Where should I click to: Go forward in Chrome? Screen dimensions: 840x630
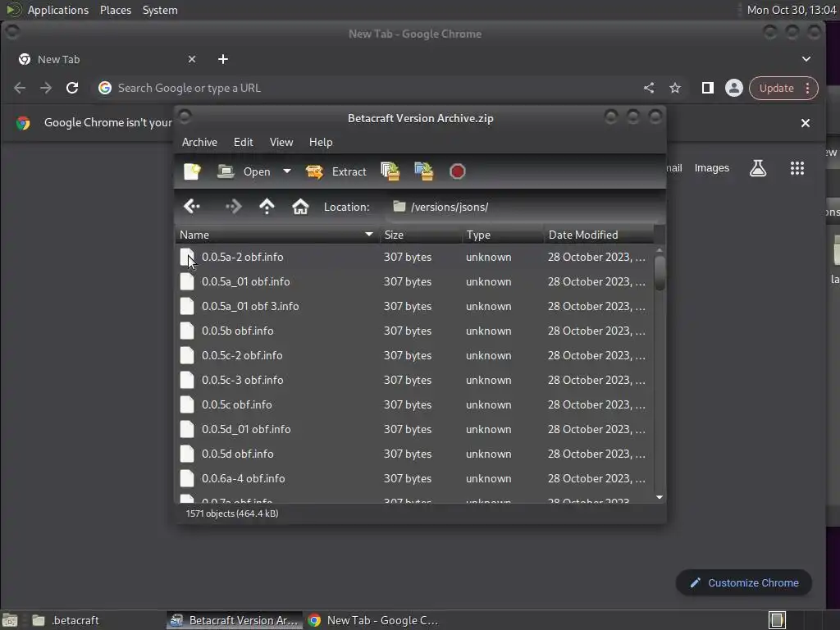point(46,88)
